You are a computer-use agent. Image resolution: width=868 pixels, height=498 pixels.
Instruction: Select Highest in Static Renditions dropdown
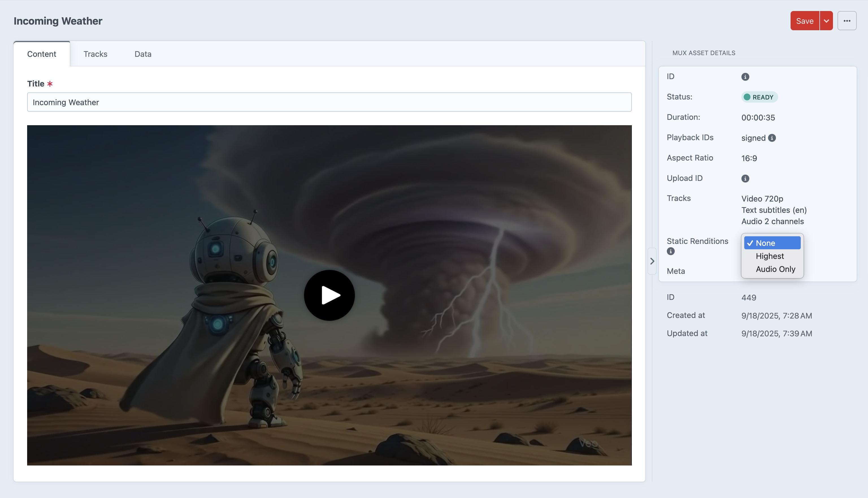(770, 256)
